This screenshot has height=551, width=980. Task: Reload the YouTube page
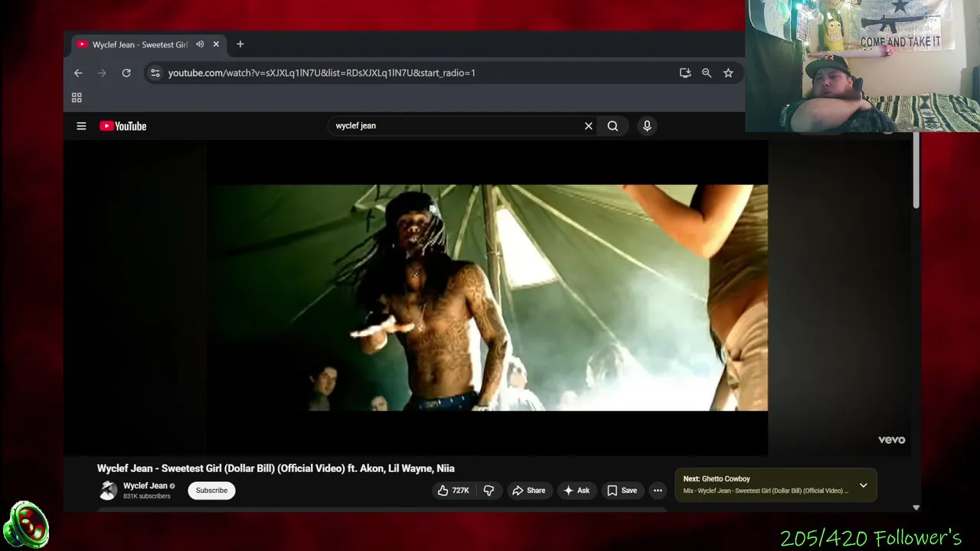click(x=126, y=73)
